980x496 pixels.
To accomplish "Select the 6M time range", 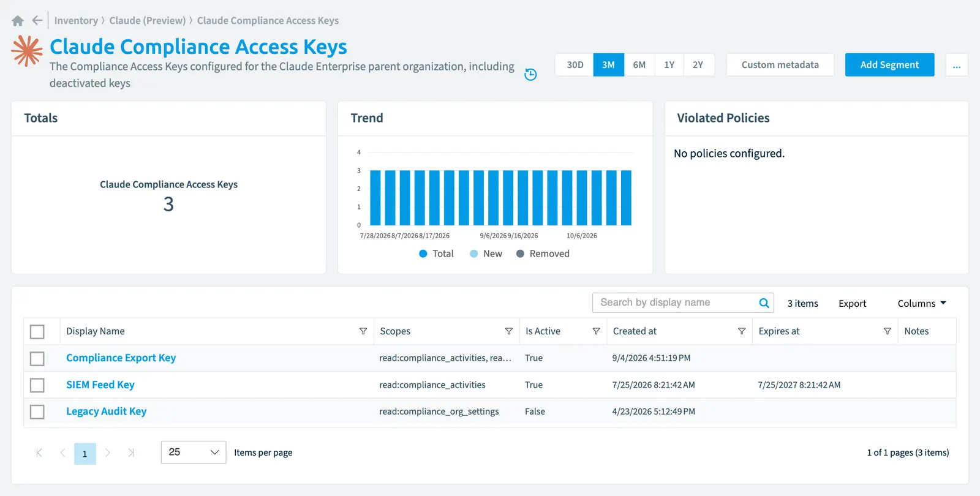I will tap(639, 65).
